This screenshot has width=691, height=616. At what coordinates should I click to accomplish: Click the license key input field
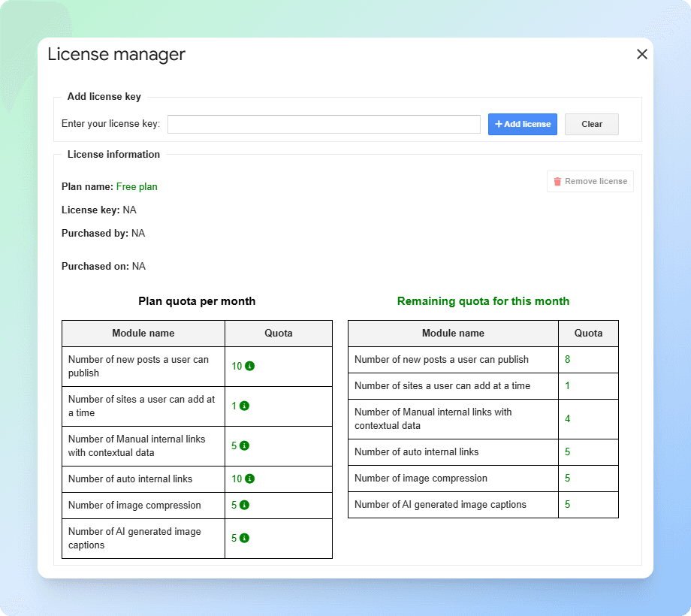[x=323, y=124]
